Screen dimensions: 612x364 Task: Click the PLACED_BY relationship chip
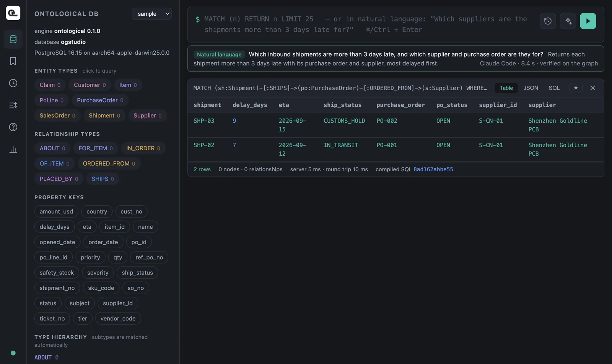(59, 179)
